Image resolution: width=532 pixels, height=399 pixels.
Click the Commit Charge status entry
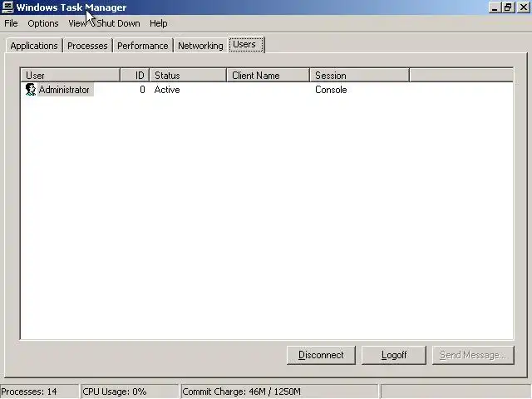point(279,392)
